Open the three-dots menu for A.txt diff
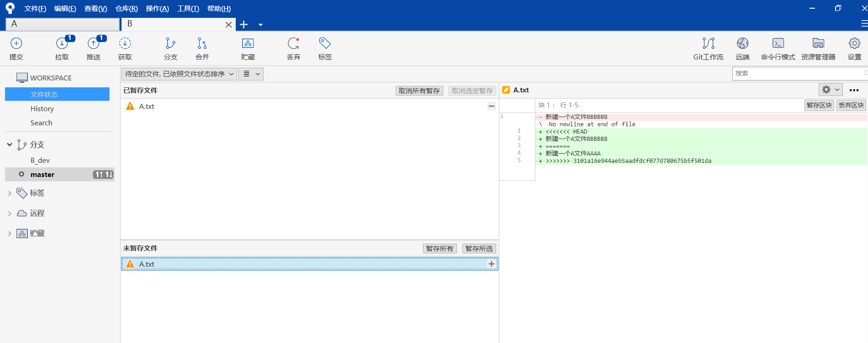 (854, 90)
